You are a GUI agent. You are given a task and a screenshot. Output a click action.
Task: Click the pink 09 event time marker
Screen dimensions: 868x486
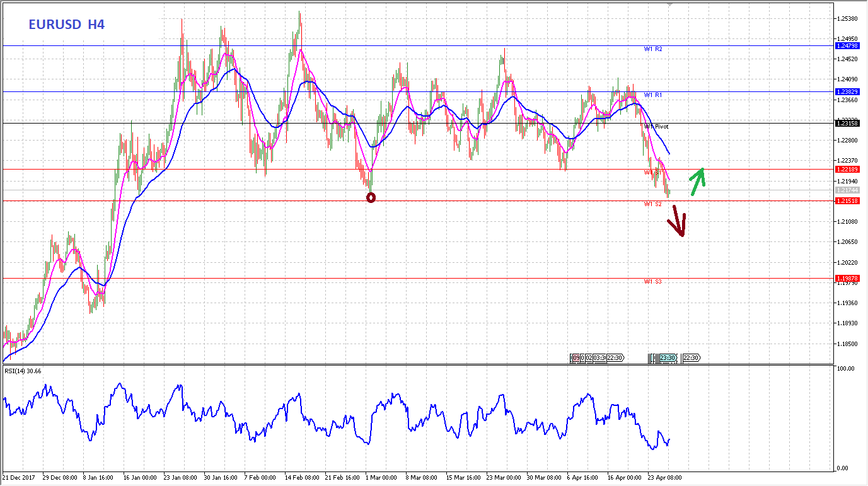coord(576,358)
